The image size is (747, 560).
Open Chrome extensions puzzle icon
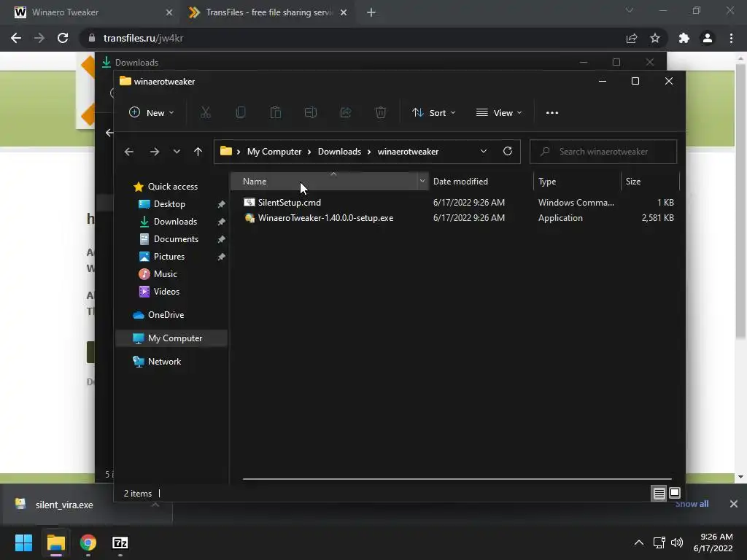(684, 38)
